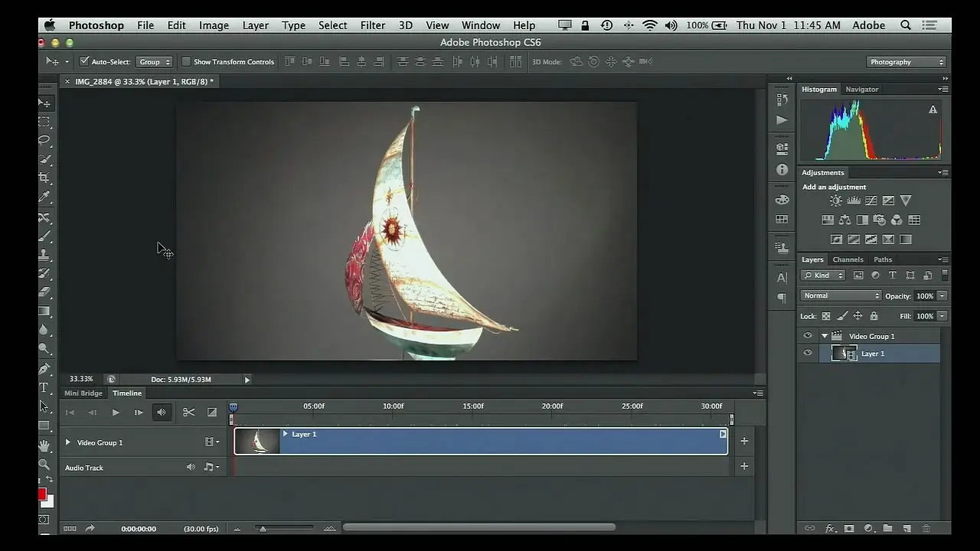Expand Video Group 1 in the timeline
Image resolution: width=980 pixels, height=551 pixels.
point(67,442)
